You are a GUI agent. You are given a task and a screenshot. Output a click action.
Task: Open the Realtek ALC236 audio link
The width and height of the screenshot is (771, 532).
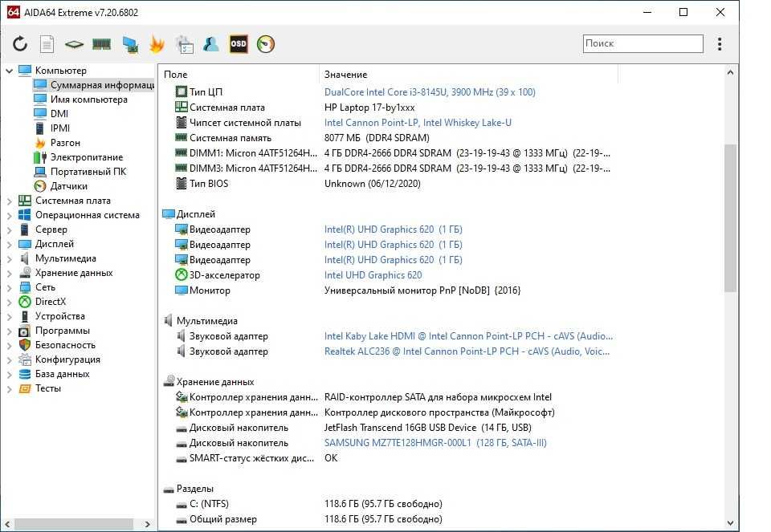[467, 351]
